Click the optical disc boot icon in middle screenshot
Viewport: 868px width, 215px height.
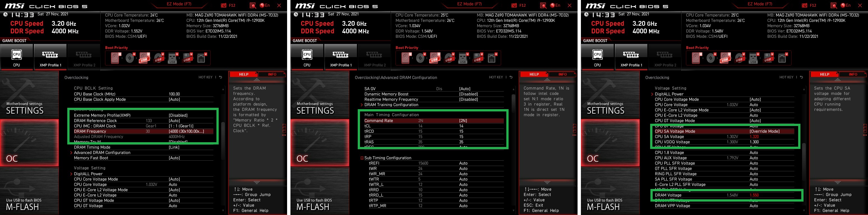tap(421, 58)
